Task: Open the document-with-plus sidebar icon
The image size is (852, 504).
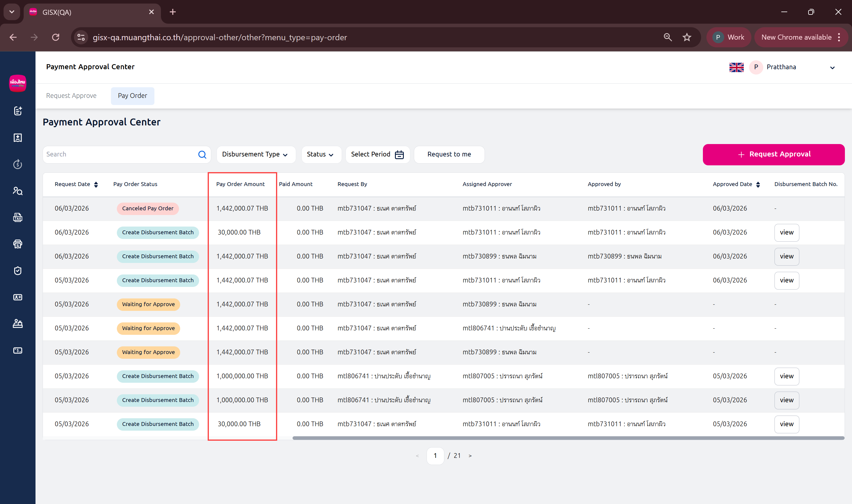Action: [18, 111]
